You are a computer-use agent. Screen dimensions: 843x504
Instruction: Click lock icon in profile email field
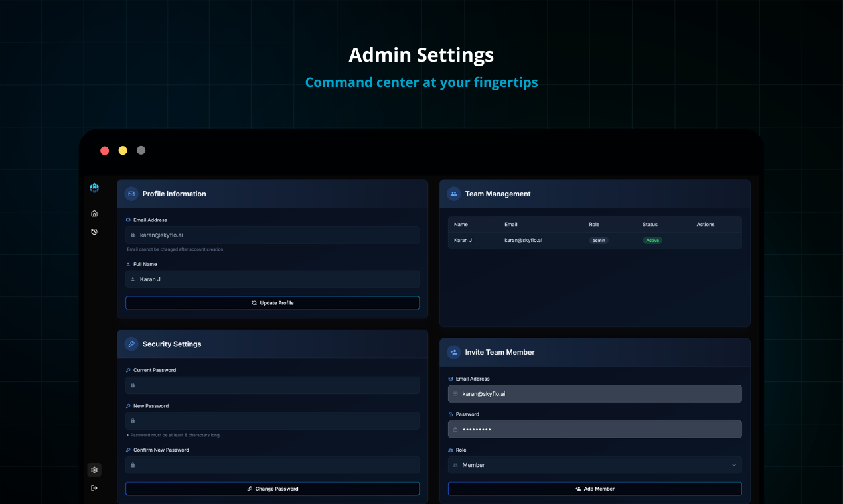[133, 235]
